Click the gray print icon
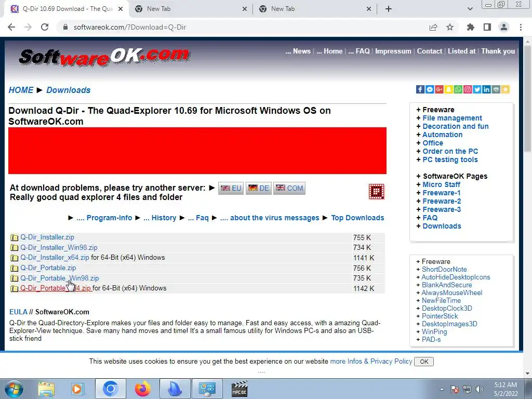Screen dimensions: 532x399 tap(496, 89)
